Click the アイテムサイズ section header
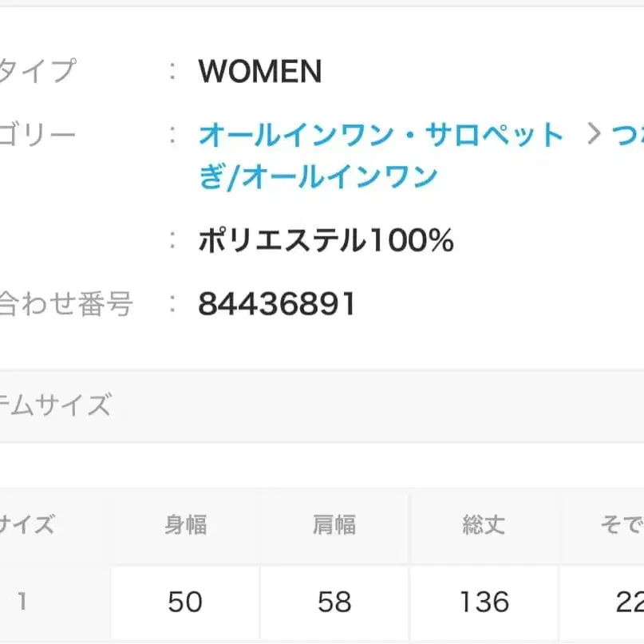The height and width of the screenshot is (644, 644). click(54, 405)
